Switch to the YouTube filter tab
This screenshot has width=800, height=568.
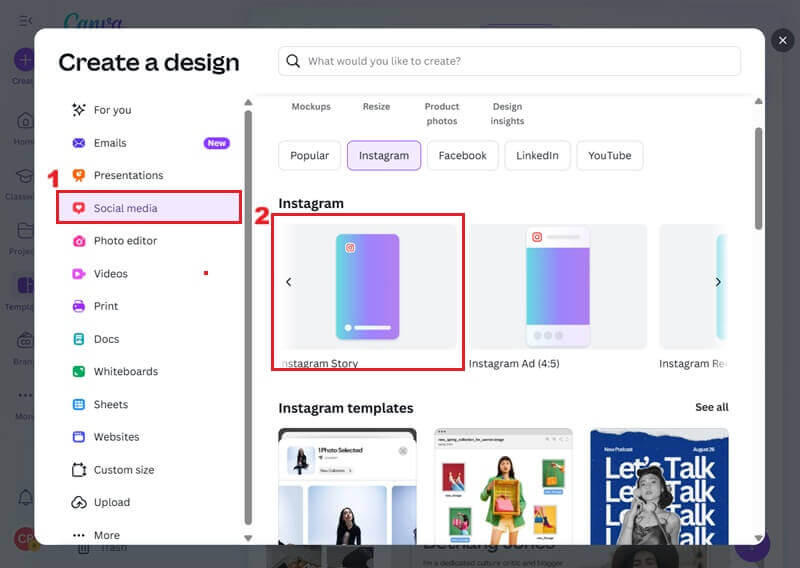click(609, 156)
